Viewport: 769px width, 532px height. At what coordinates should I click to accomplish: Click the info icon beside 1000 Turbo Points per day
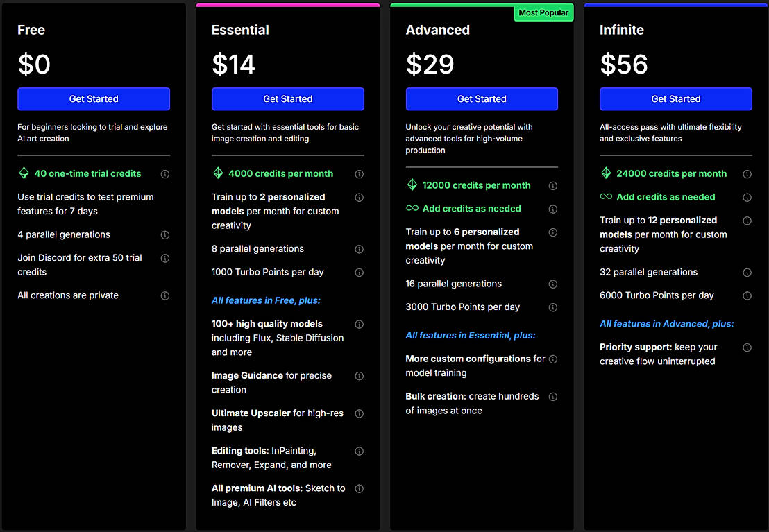[359, 272]
